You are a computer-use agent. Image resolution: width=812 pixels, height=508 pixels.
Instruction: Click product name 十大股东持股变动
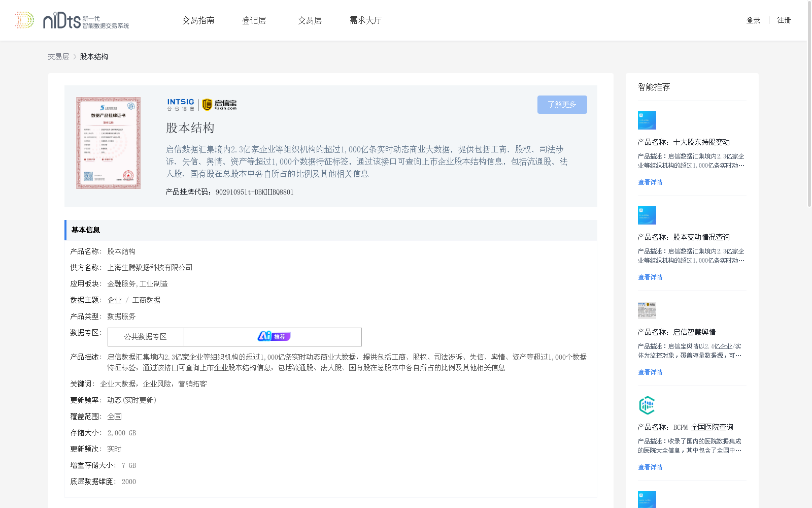point(701,142)
